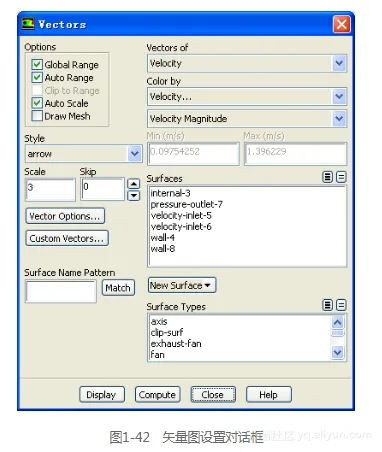Click the Match button
This screenshot has width=382, height=452.
pos(118,288)
